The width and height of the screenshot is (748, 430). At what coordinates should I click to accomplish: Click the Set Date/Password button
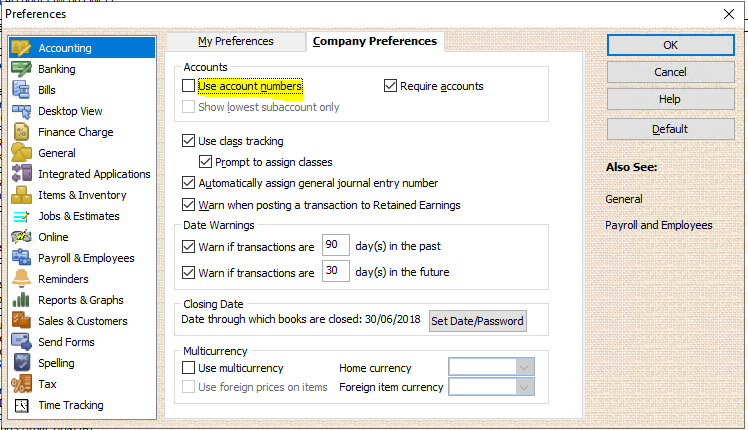tap(478, 321)
